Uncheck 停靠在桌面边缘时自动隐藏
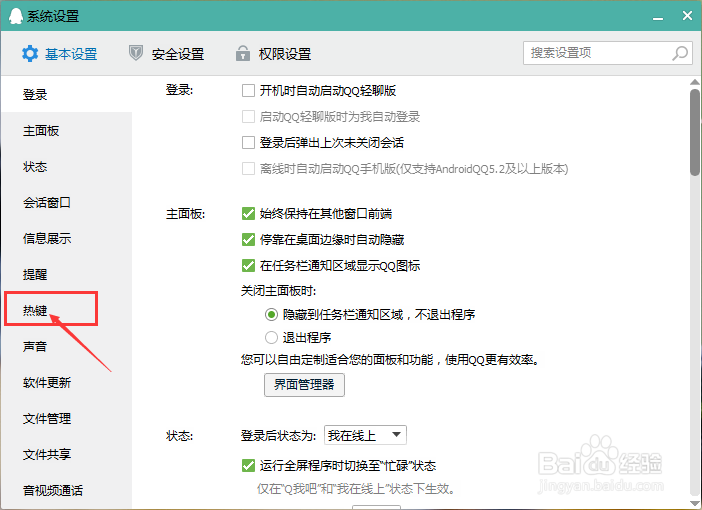 coord(248,240)
